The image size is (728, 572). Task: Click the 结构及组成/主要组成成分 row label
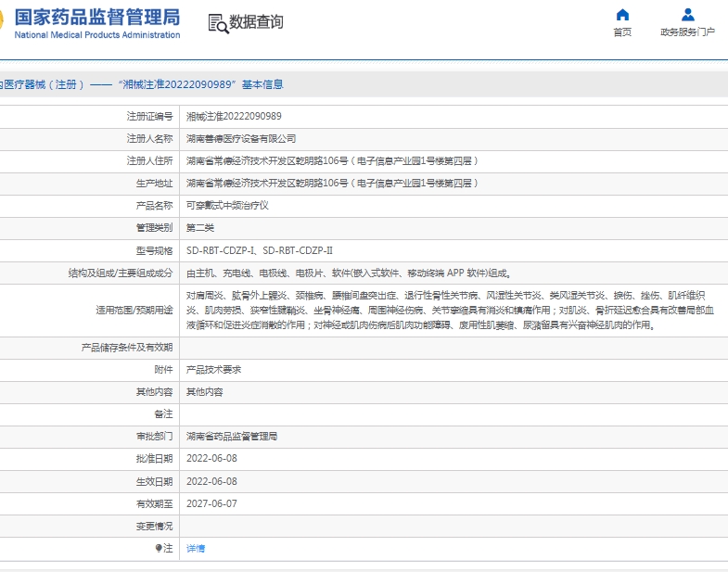coord(121,273)
